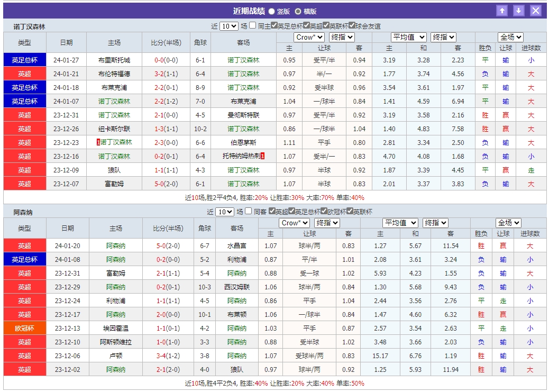The height and width of the screenshot is (392, 549).
Task: Click the down arrow icon in header
Action: point(519,11)
